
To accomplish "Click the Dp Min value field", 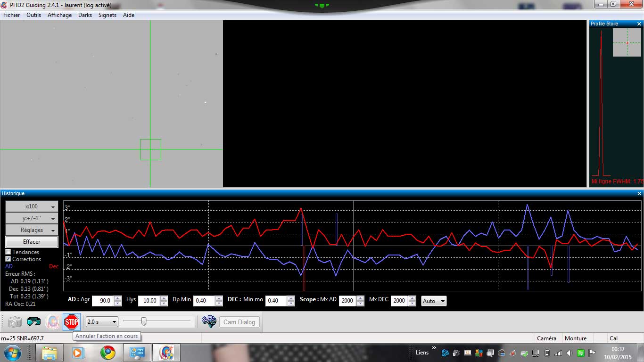I will (204, 301).
